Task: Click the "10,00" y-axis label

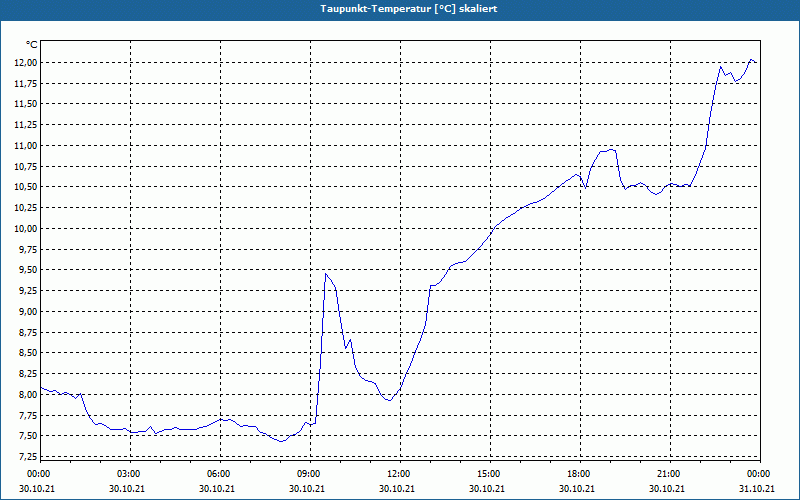Action: [x=27, y=229]
